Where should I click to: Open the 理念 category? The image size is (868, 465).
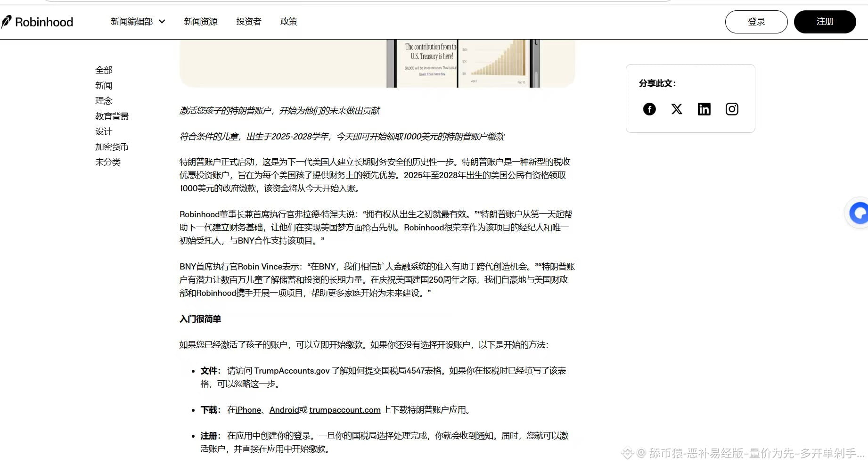(x=104, y=101)
